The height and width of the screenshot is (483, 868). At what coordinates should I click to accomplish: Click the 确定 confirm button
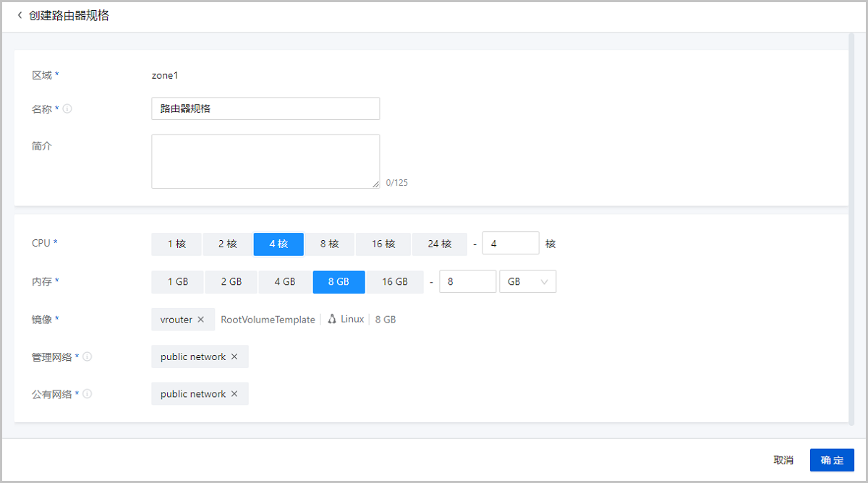pos(832,460)
